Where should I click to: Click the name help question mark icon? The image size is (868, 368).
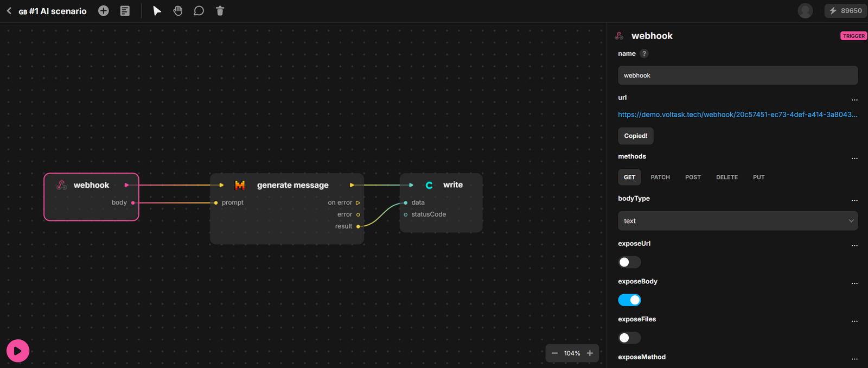tap(644, 54)
